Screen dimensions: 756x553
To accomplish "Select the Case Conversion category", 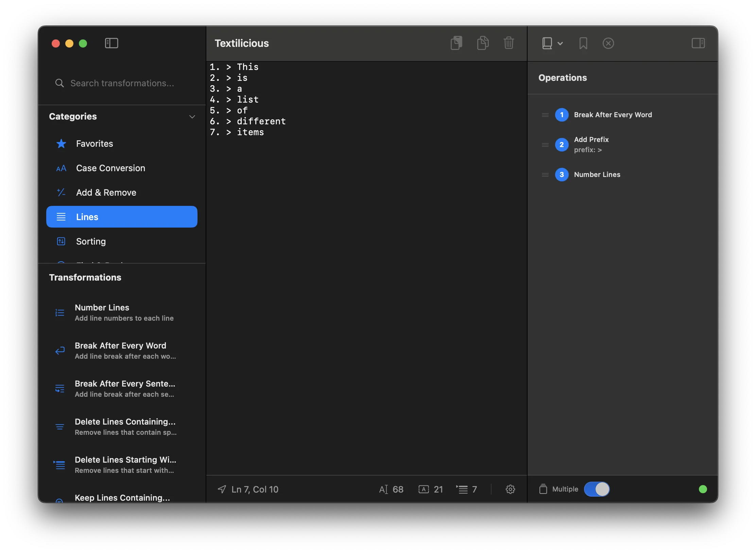I will (x=110, y=168).
